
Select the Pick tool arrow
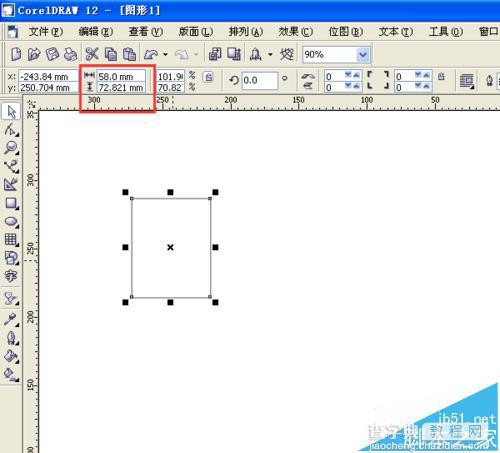click(x=11, y=111)
